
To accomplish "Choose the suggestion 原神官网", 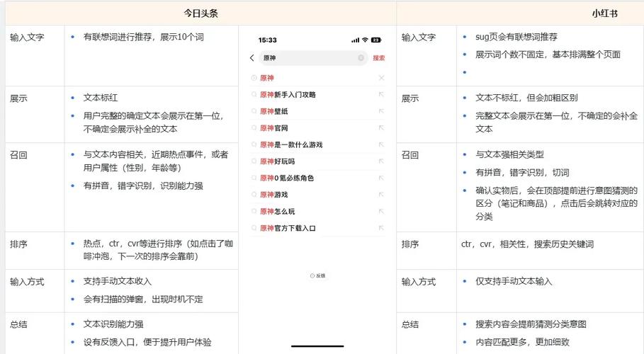I will point(274,127).
